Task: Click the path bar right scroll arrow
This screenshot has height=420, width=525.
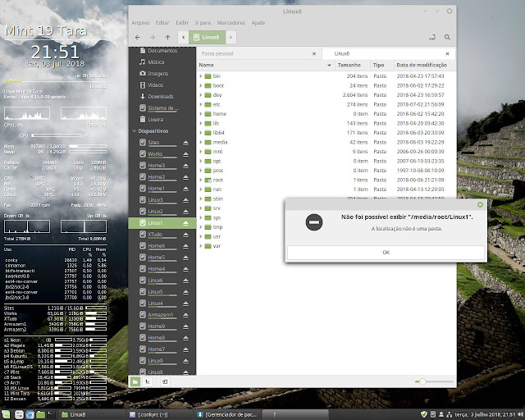Action: pos(231,37)
